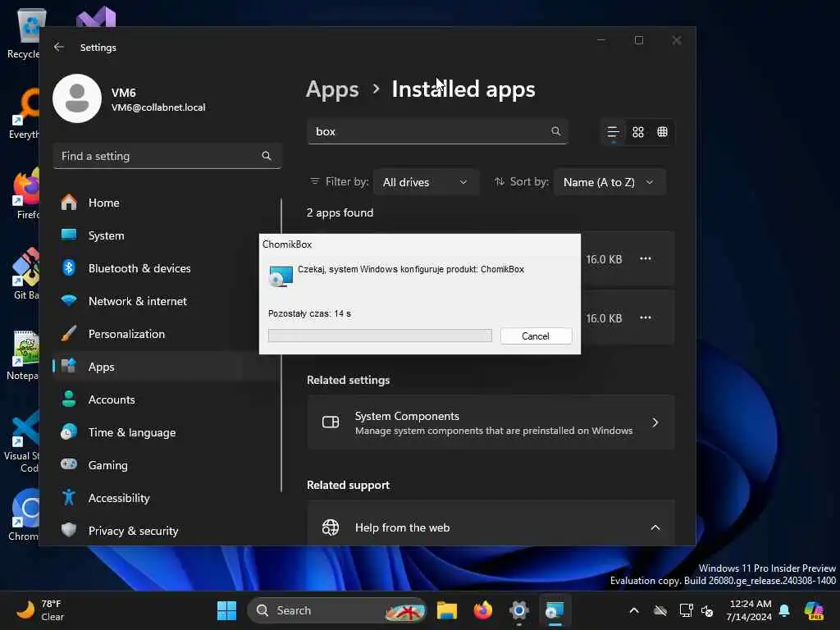Viewport: 840px width, 630px height.
Task: Click the Git Bash desktop icon
Action: click(x=25, y=273)
